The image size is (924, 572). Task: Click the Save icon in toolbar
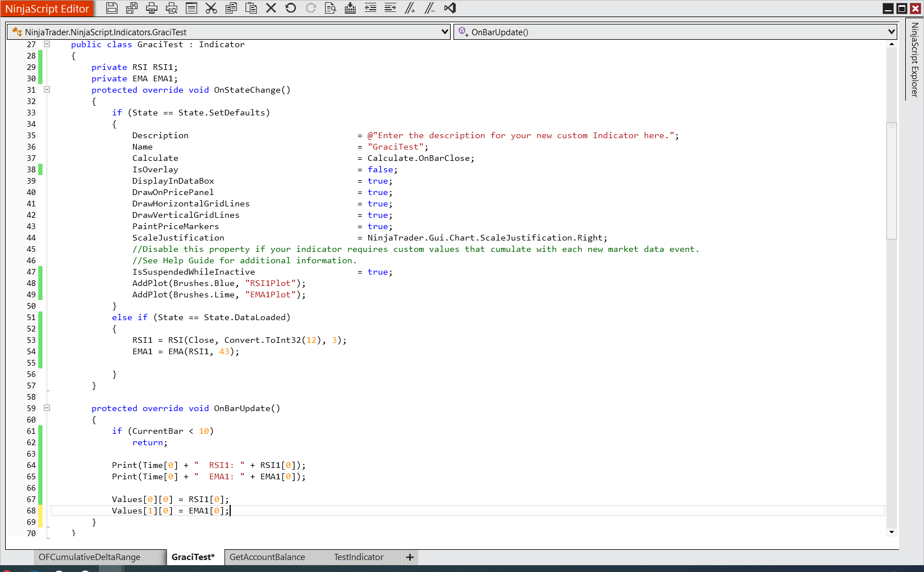(x=112, y=8)
